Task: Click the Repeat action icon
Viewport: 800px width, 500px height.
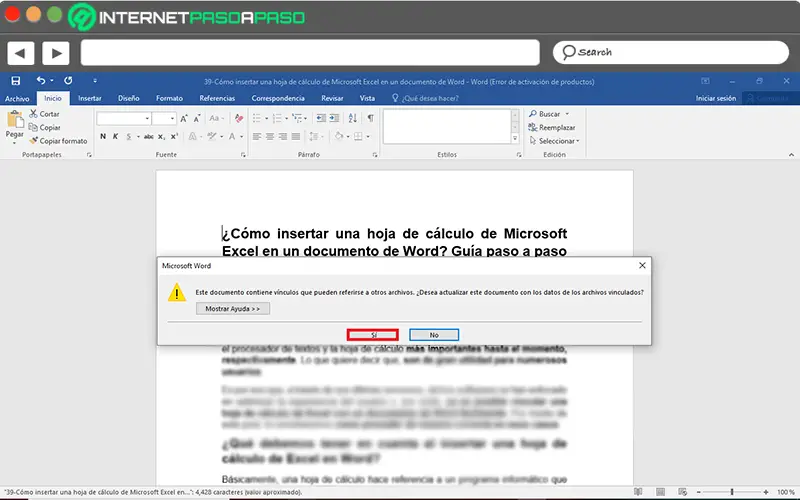Action: (x=68, y=81)
